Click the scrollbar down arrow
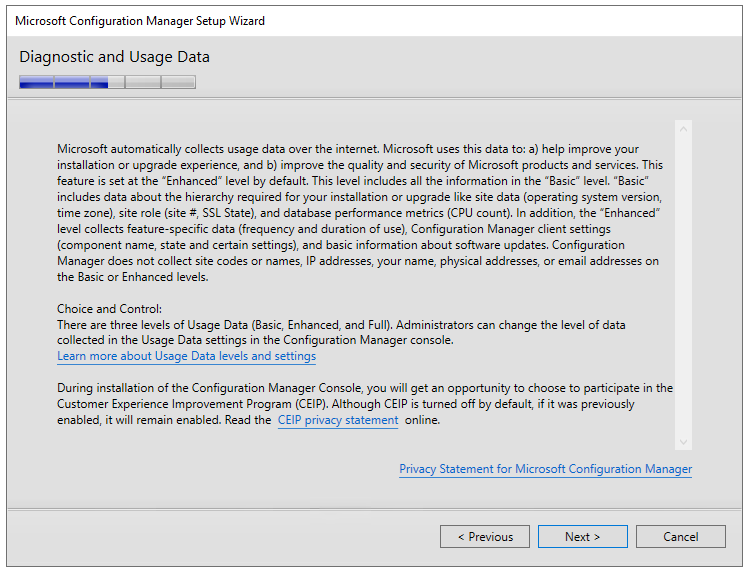 pos(683,442)
